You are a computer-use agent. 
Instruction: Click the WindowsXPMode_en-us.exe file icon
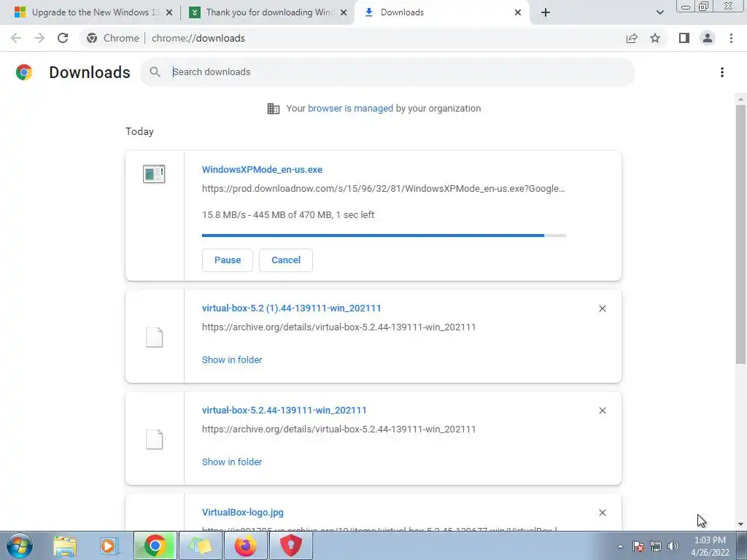[x=154, y=174]
